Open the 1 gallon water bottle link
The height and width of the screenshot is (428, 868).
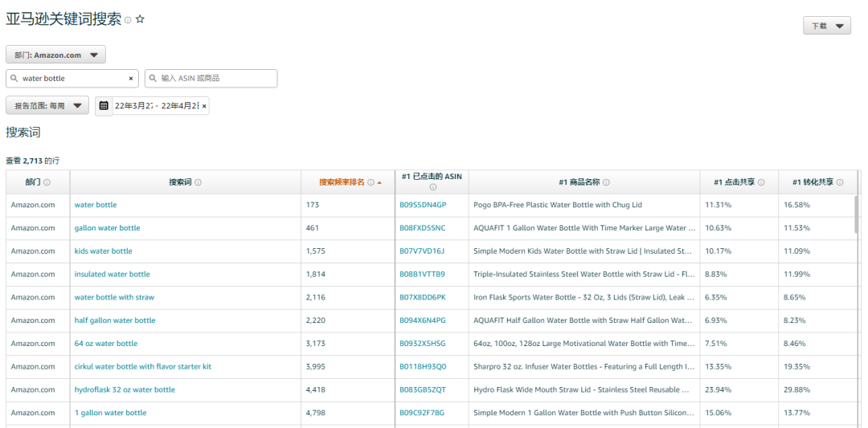pyautogui.click(x=111, y=413)
